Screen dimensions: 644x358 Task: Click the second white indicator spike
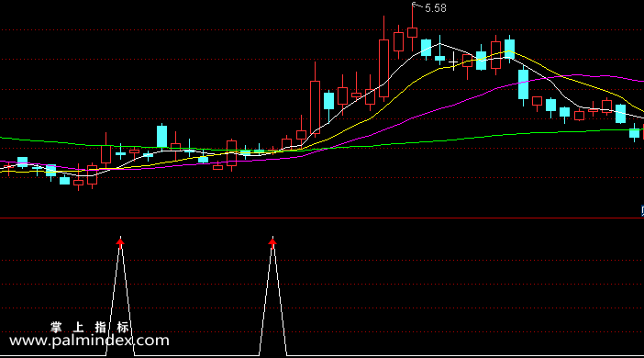click(x=272, y=296)
